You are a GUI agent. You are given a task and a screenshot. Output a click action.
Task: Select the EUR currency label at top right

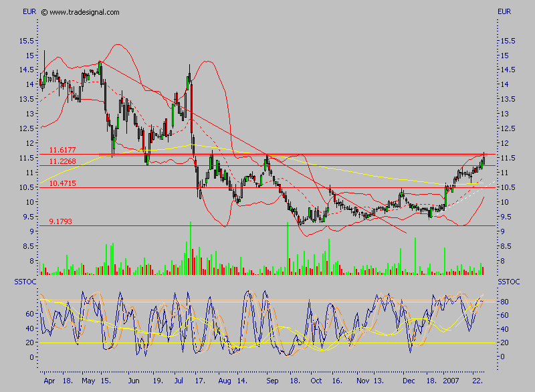[x=504, y=12]
